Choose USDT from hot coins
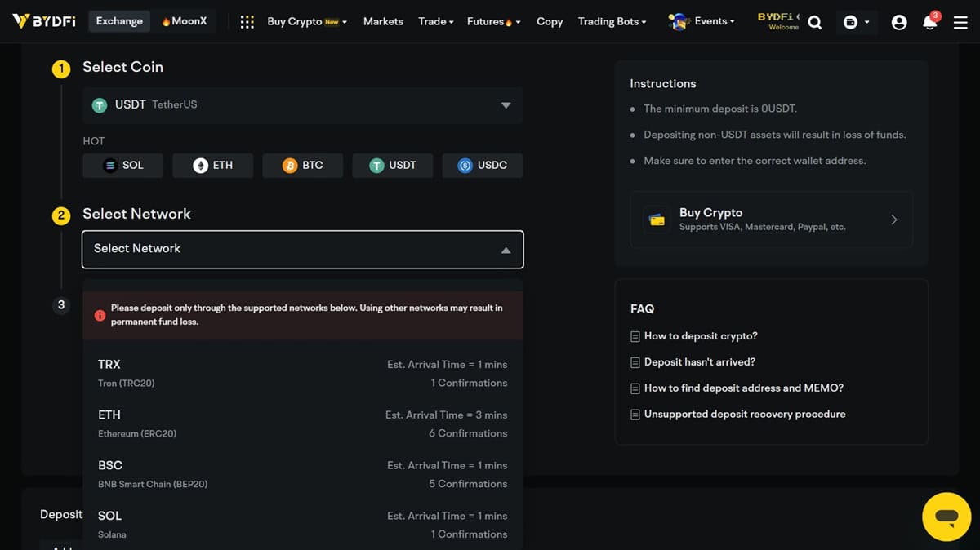Image resolution: width=980 pixels, height=550 pixels. click(393, 166)
